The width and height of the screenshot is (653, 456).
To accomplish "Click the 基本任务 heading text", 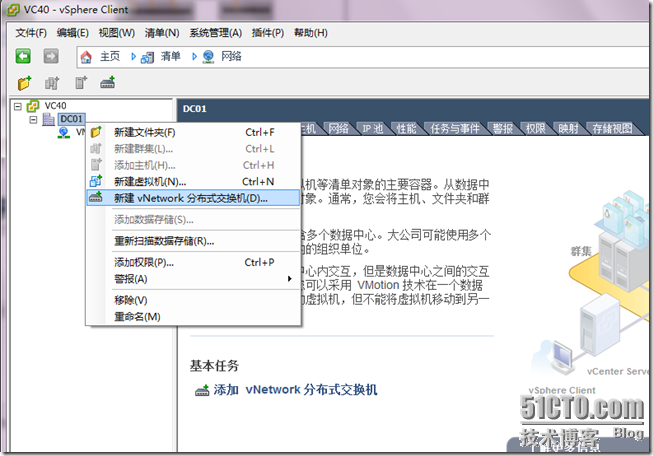I will pyautogui.click(x=214, y=366).
